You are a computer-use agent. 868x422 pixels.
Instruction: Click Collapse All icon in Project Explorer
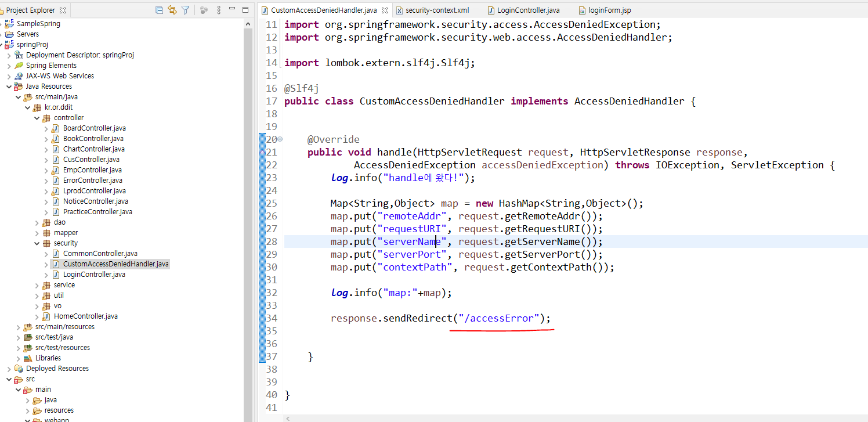coord(160,10)
